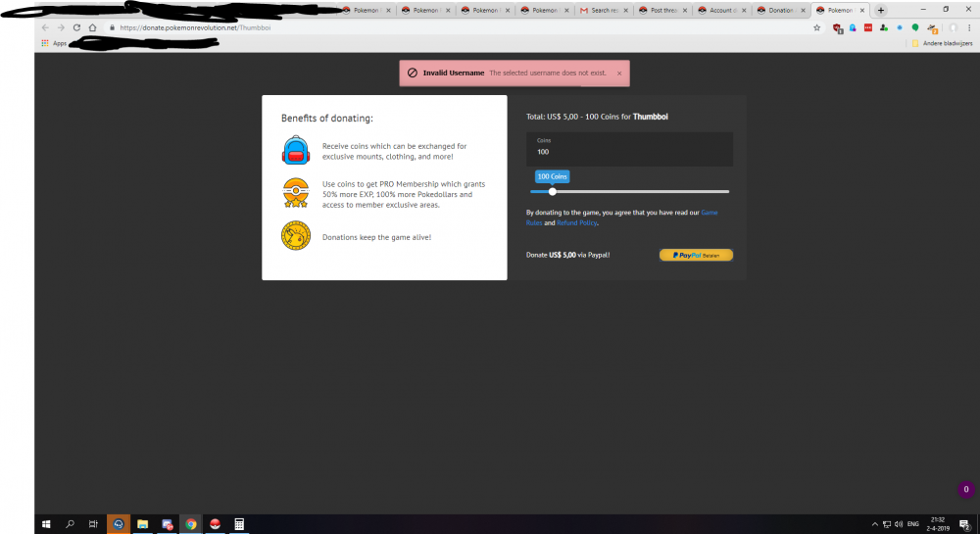Open the Game Rules link

click(x=709, y=212)
